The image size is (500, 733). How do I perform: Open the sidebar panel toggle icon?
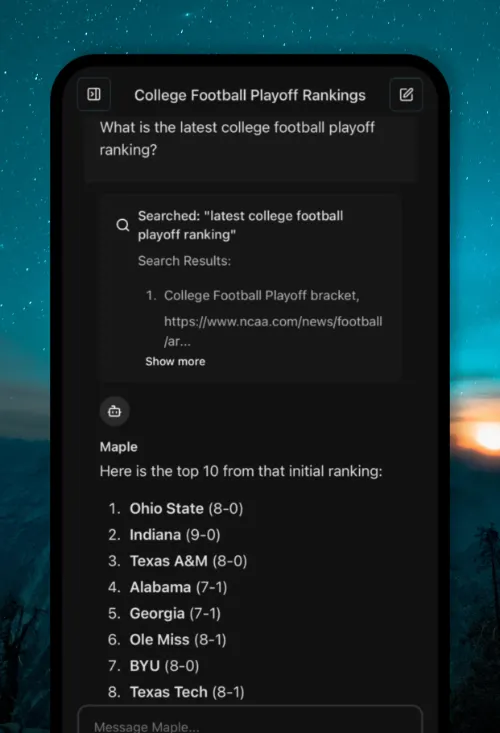click(x=94, y=94)
